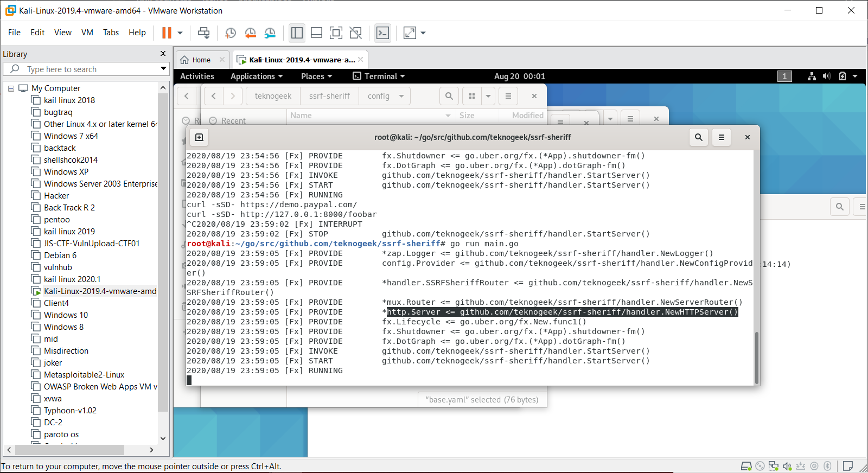Screen dimensions: 868x473
Task: Select kail linux 2018 in the library
Action: [x=69, y=100]
